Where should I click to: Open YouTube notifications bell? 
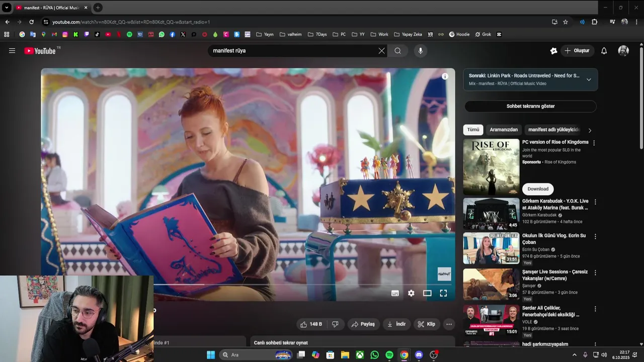coord(604,51)
